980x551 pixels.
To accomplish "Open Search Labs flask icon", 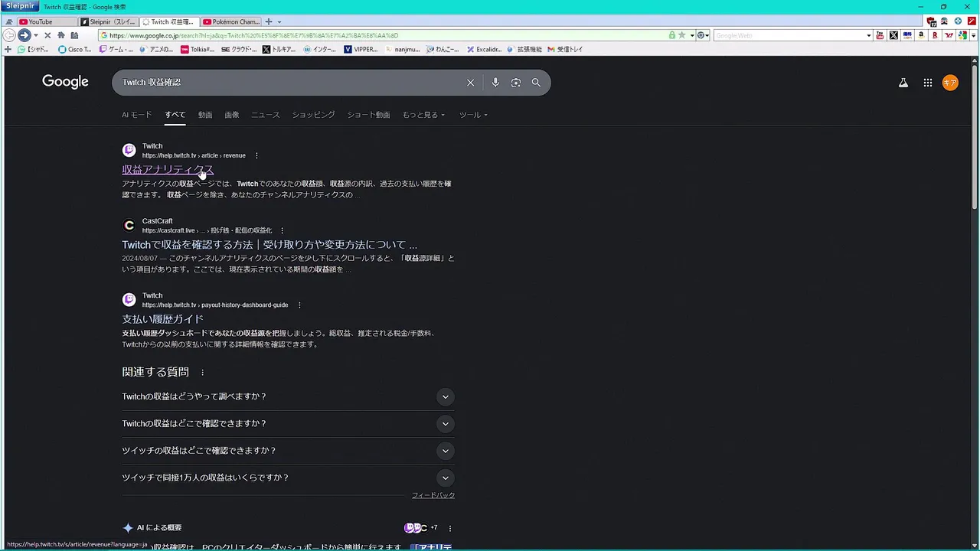I will pos(903,83).
